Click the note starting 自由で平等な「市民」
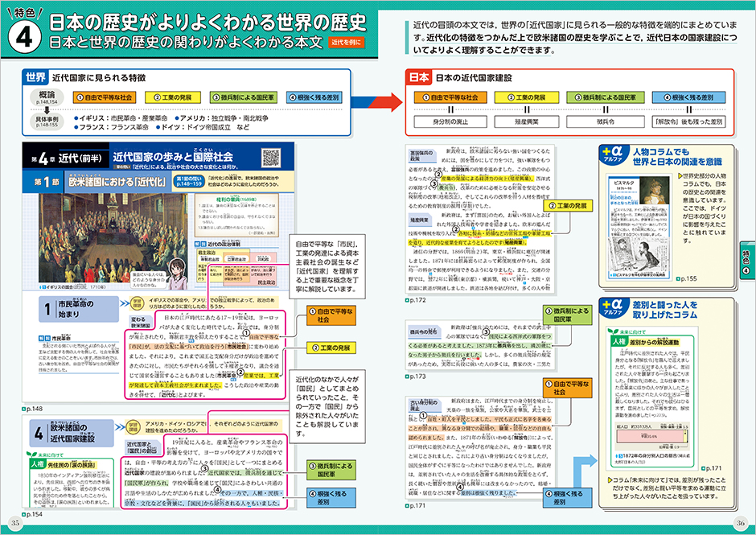 click(327, 266)
